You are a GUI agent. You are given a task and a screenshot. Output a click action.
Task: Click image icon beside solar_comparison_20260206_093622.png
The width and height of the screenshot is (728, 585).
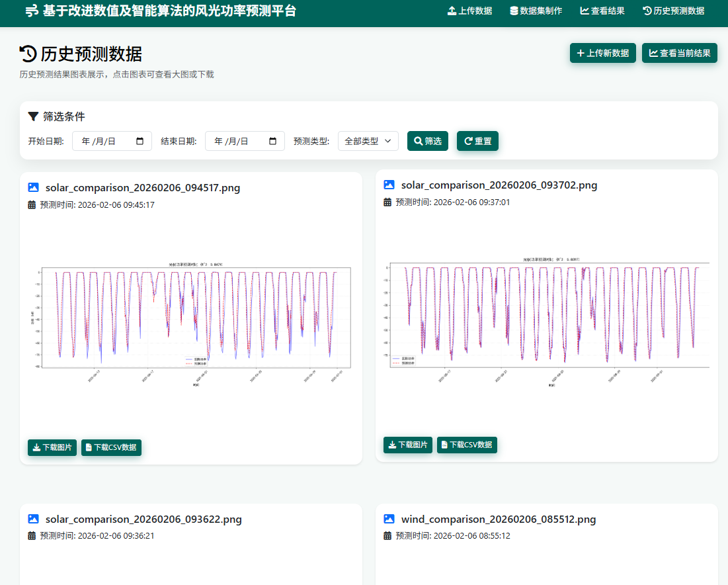coord(34,519)
